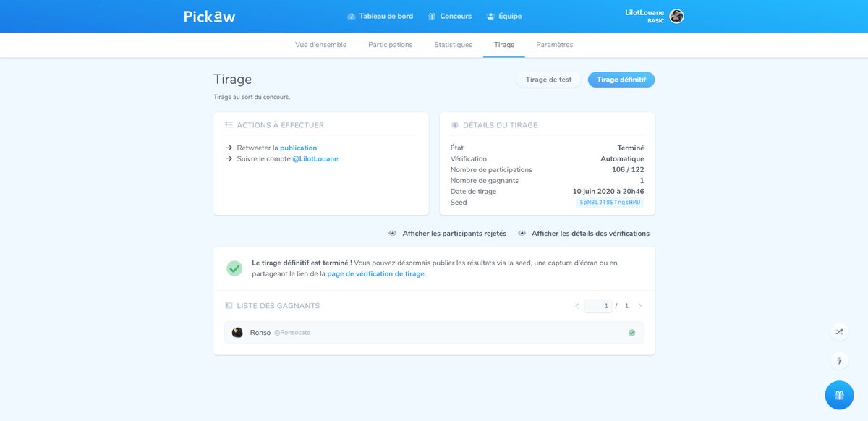This screenshot has width=868, height=421.
Task: Click the Équipe people icon
Action: click(x=491, y=16)
